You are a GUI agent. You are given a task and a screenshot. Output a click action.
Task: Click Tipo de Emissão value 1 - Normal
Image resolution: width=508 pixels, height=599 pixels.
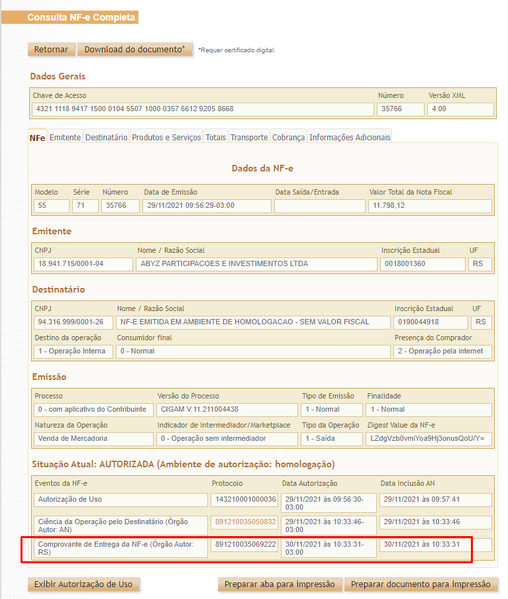(332, 410)
